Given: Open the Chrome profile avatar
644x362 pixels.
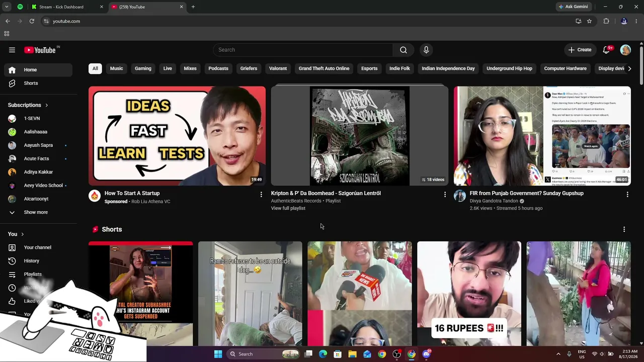Looking at the screenshot, I should [624, 21].
